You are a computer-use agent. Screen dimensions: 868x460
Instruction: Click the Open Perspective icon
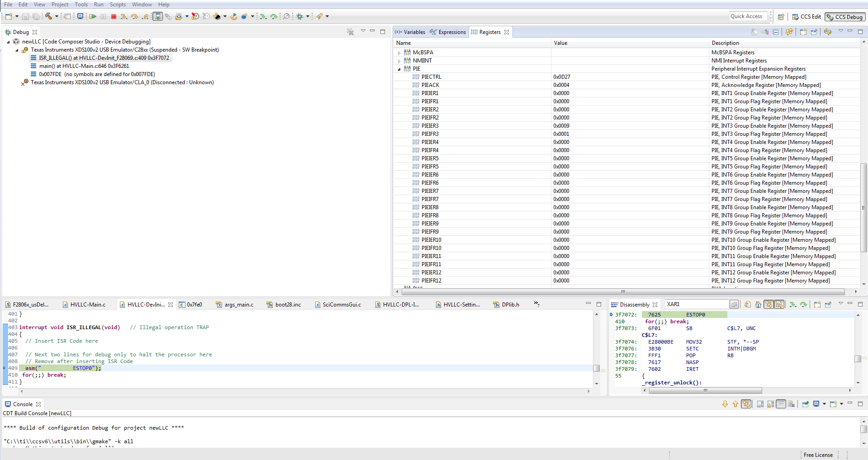pos(781,17)
